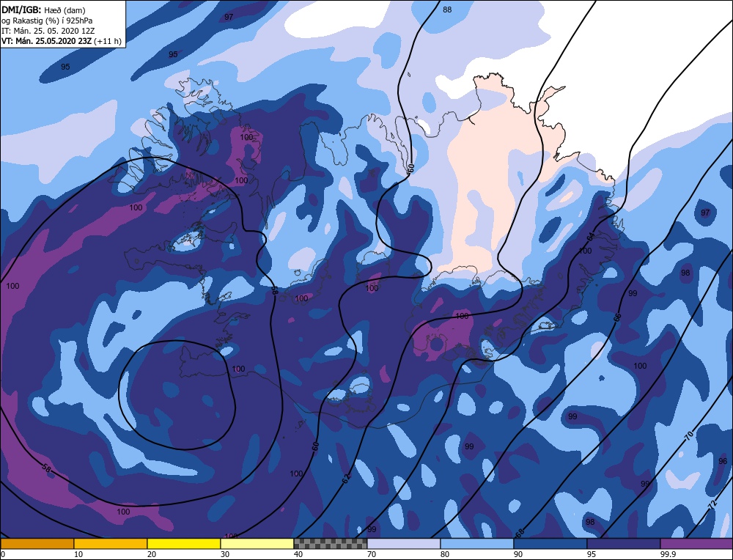Click the legend scale label '90'
Viewport: 733px width, 560px height.
[x=518, y=554]
